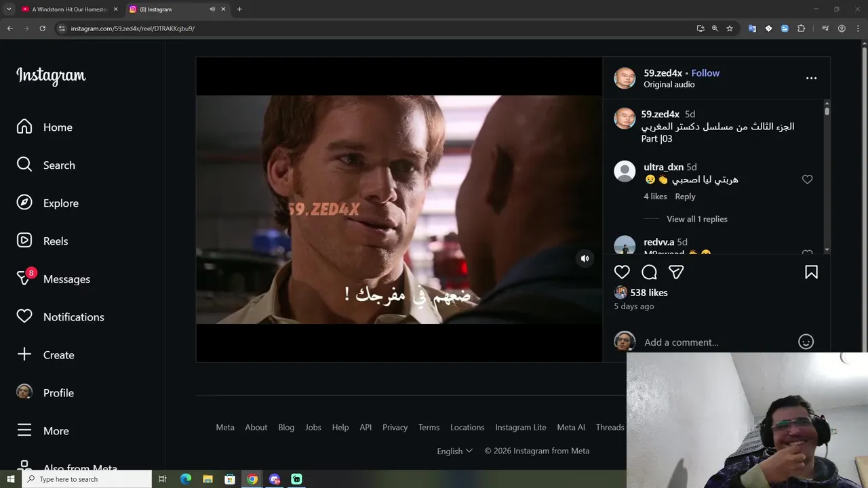
Task: Open the browser zoom magnifier icon
Action: click(715, 28)
